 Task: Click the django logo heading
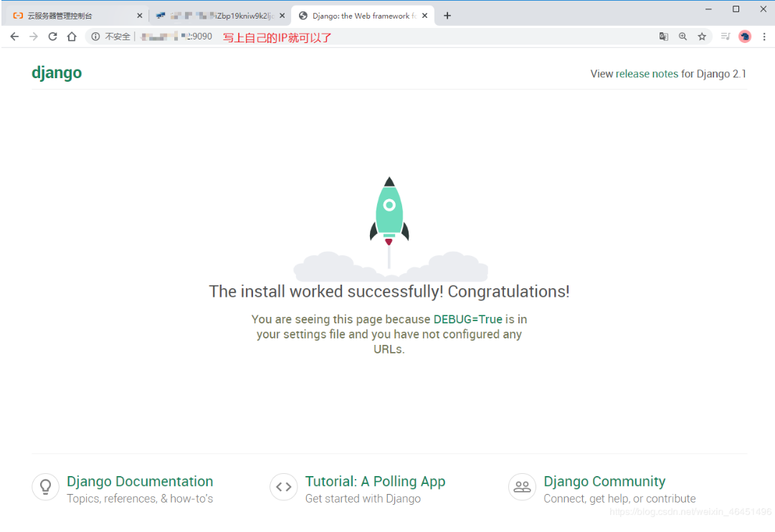click(x=57, y=72)
